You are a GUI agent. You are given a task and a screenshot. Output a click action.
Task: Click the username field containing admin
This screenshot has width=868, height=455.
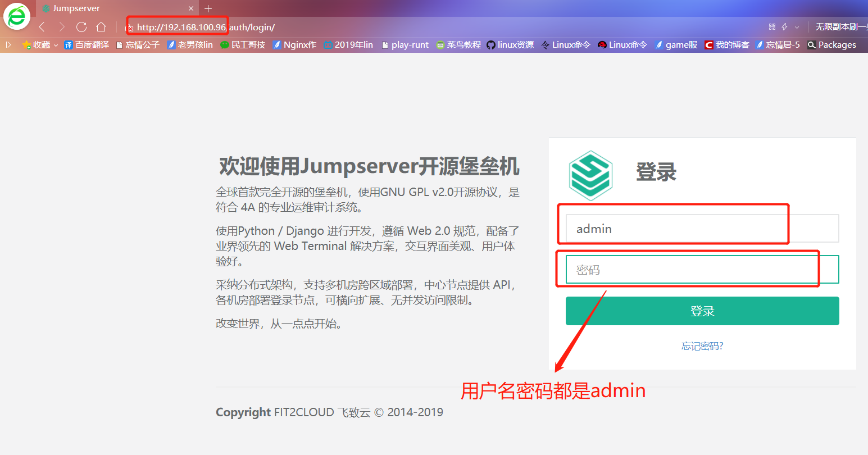pos(702,229)
